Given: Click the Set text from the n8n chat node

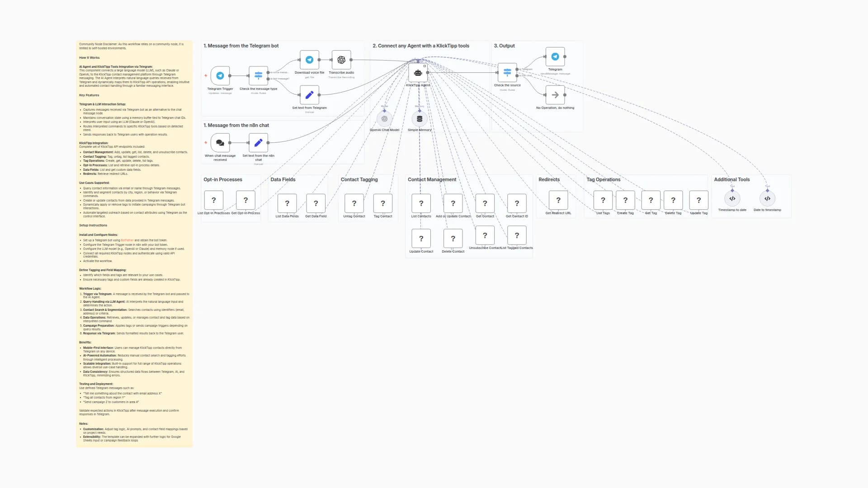Looking at the screenshot, I should coord(258,143).
